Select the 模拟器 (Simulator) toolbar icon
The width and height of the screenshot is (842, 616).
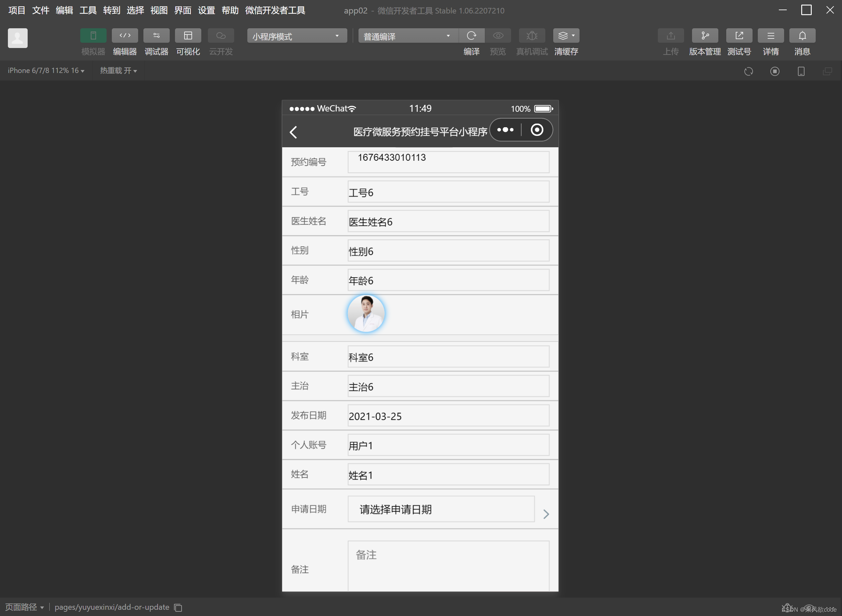[93, 36]
